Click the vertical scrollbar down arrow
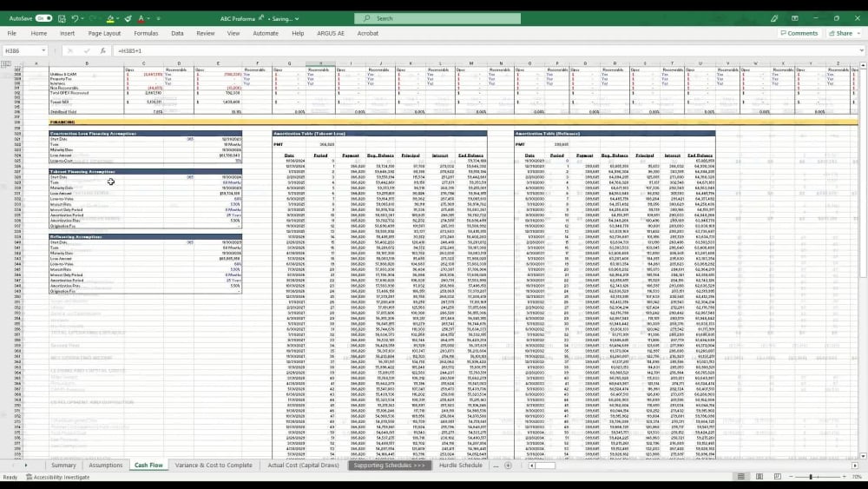This screenshot has height=489, width=868. coord(863,456)
